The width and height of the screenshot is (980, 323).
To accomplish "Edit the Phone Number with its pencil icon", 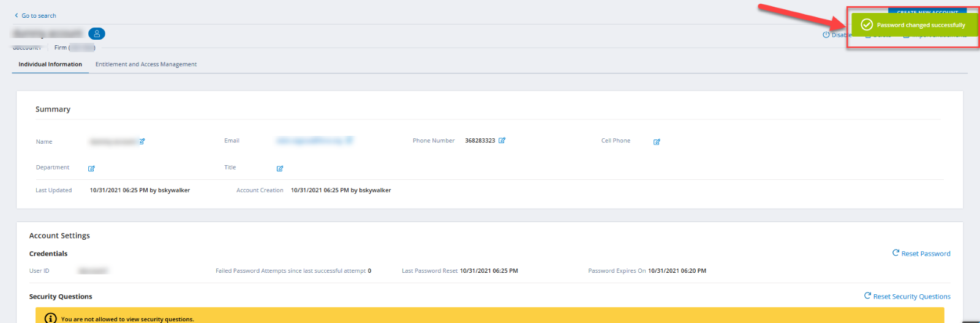I will pyautogui.click(x=502, y=141).
